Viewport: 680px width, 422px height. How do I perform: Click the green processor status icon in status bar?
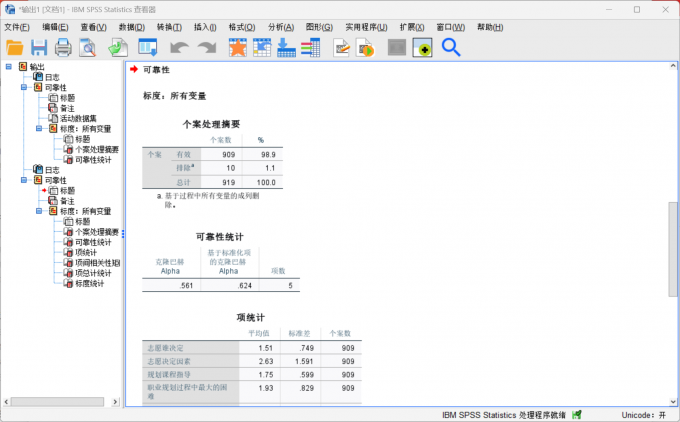pos(577,415)
